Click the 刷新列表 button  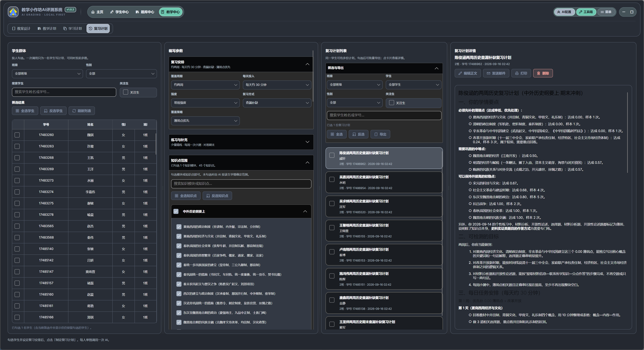click(82, 111)
